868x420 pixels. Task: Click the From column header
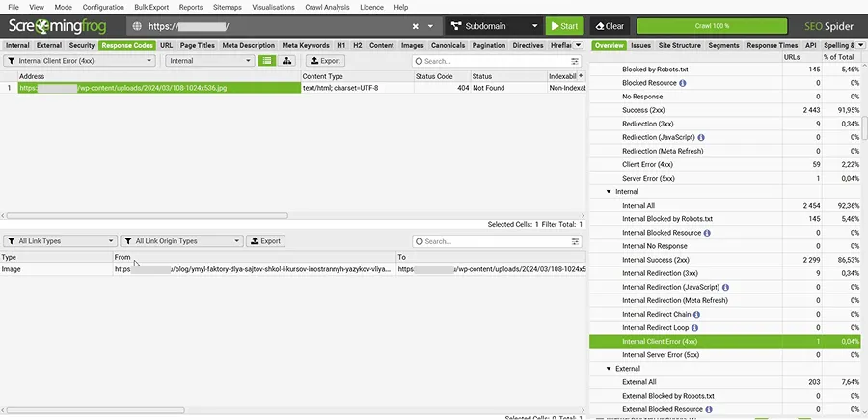coord(254,257)
